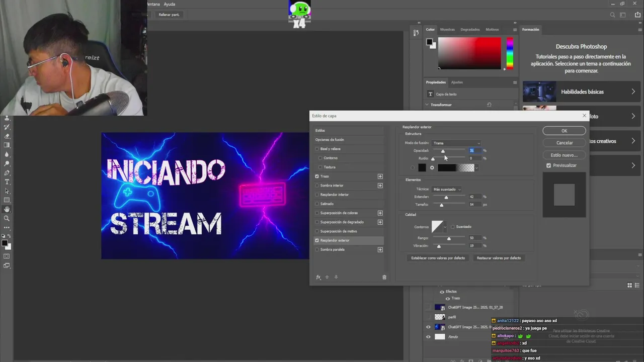This screenshot has height=362, width=644.
Task: Open the Contorno curve picker arrow
Action: (446, 227)
